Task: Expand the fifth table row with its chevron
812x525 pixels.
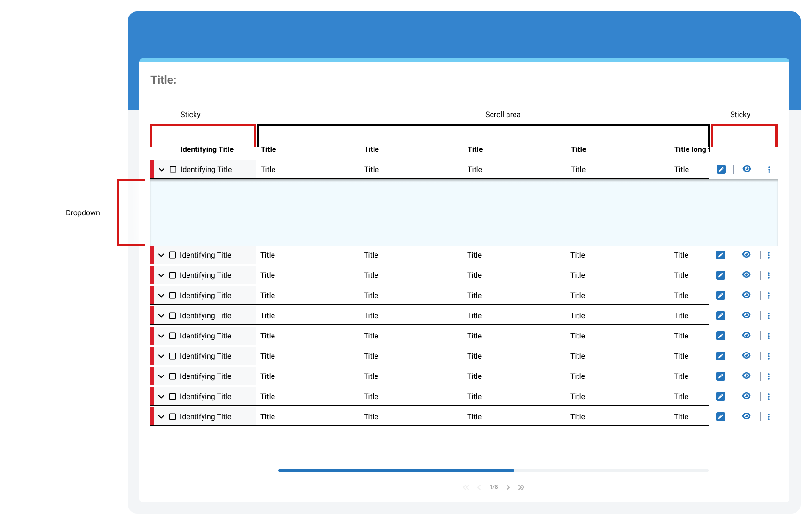Action: (x=161, y=316)
